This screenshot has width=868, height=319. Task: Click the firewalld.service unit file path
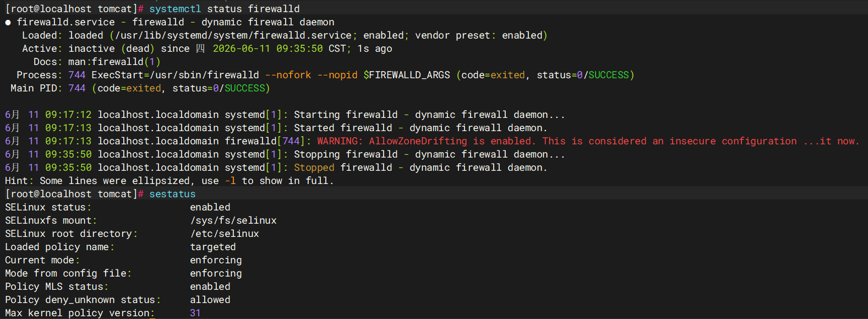(233, 35)
